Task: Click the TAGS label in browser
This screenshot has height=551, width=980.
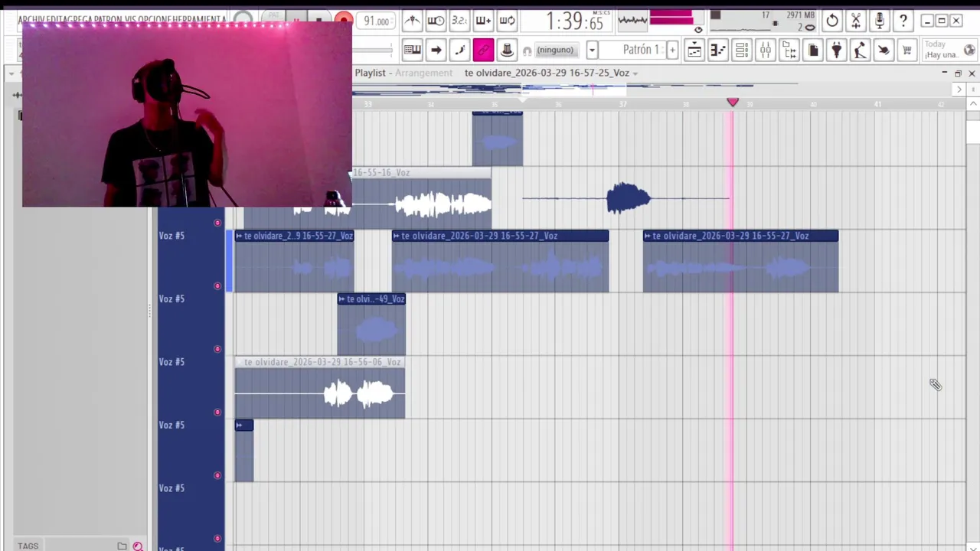Action: coord(28,546)
